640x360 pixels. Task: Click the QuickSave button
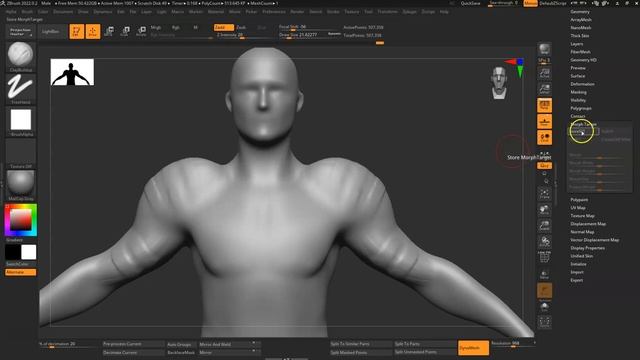[470, 3]
